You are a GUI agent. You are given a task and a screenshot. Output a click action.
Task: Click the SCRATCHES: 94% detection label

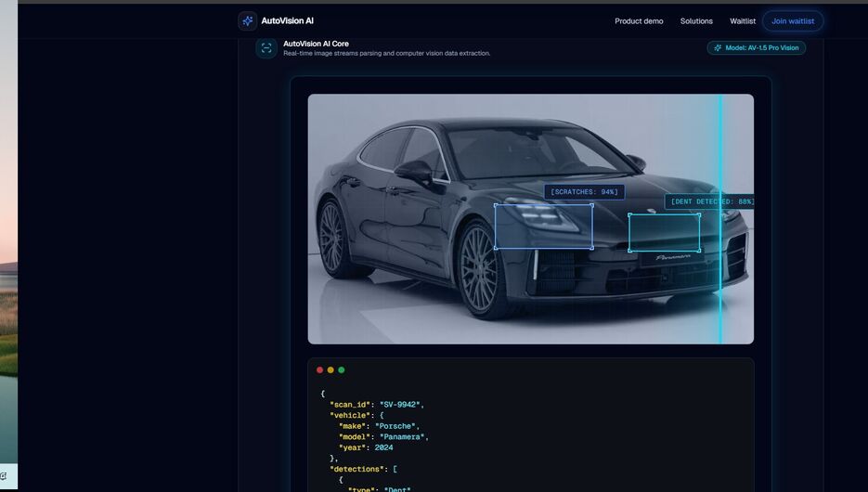(x=585, y=192)
